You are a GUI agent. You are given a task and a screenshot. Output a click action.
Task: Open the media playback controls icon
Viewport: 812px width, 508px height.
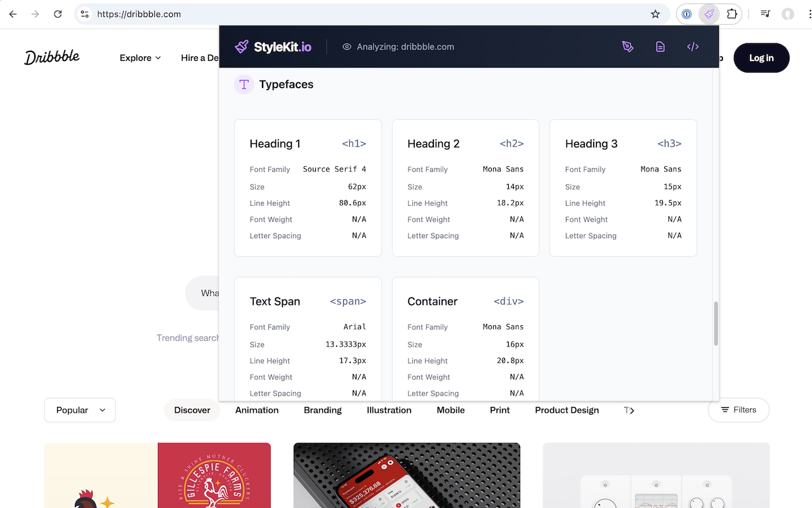point(765,13)
